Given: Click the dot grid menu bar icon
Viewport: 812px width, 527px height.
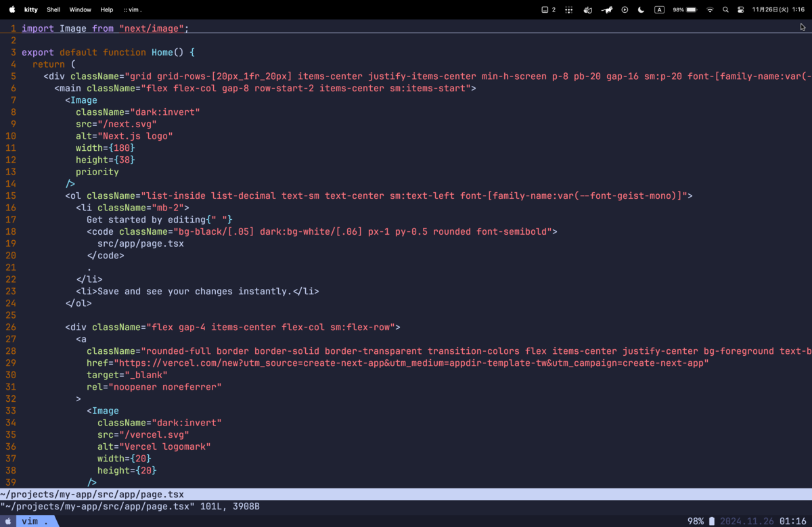Looking at the screenshot, I should 569,9.
